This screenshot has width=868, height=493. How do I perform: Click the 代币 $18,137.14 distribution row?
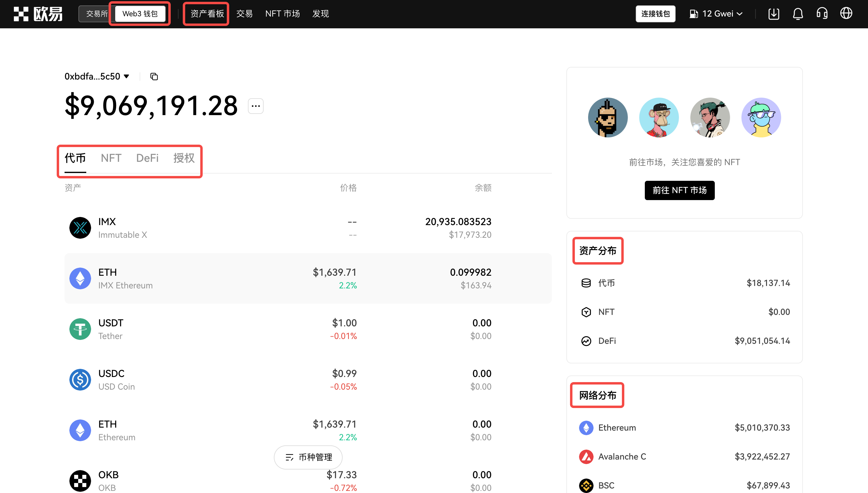click(x=684, y=283)
